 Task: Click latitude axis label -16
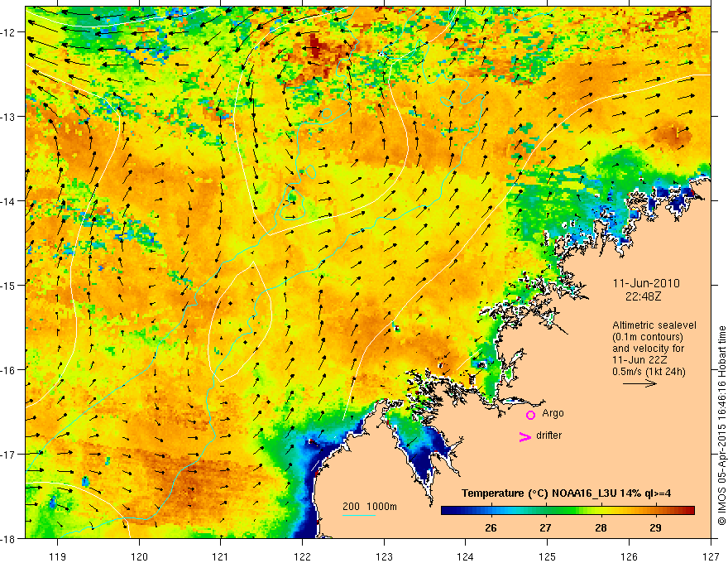(9, 370)
